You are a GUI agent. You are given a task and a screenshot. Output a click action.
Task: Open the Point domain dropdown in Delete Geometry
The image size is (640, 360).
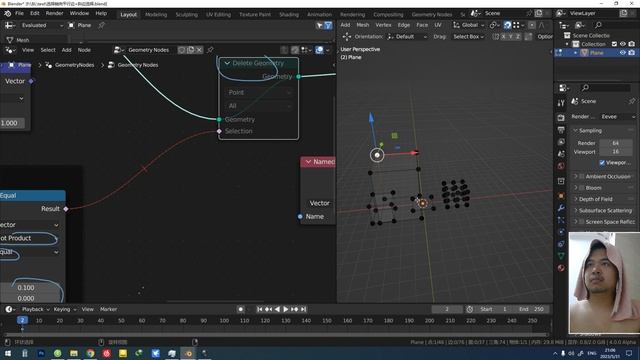[x=259, y=93]
